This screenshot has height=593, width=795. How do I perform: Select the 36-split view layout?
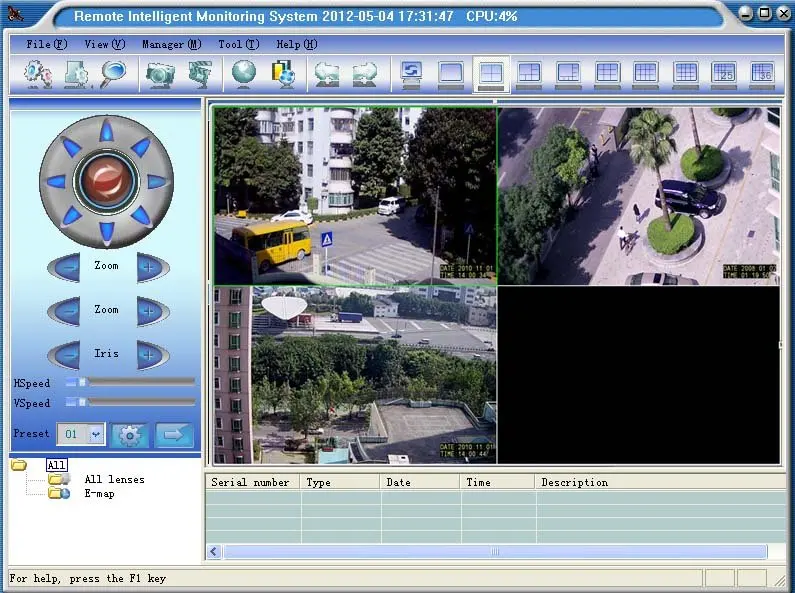click(x=762, y=75)
